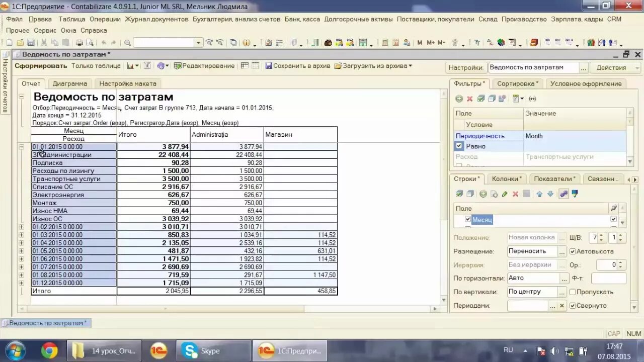Open the search field dropdown arrow in the toolbar
This screenshot has width=644, height=362.
click(198, 43)
